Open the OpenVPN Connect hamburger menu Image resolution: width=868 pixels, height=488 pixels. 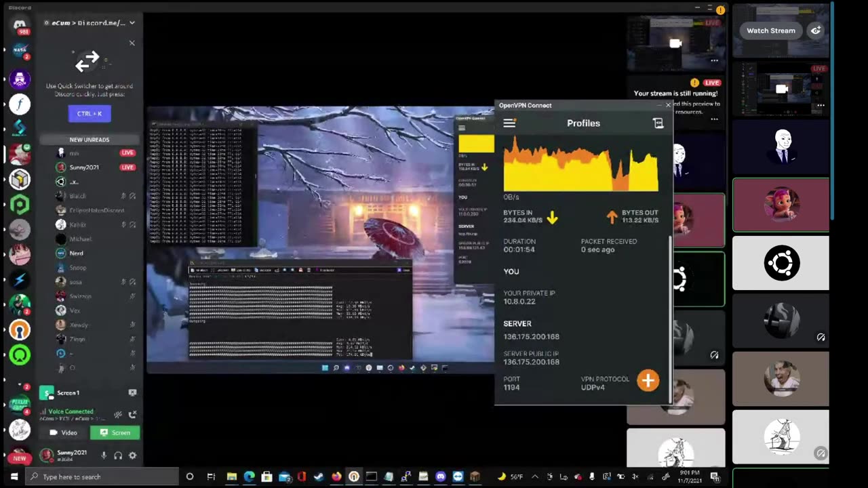coord(509,123)
